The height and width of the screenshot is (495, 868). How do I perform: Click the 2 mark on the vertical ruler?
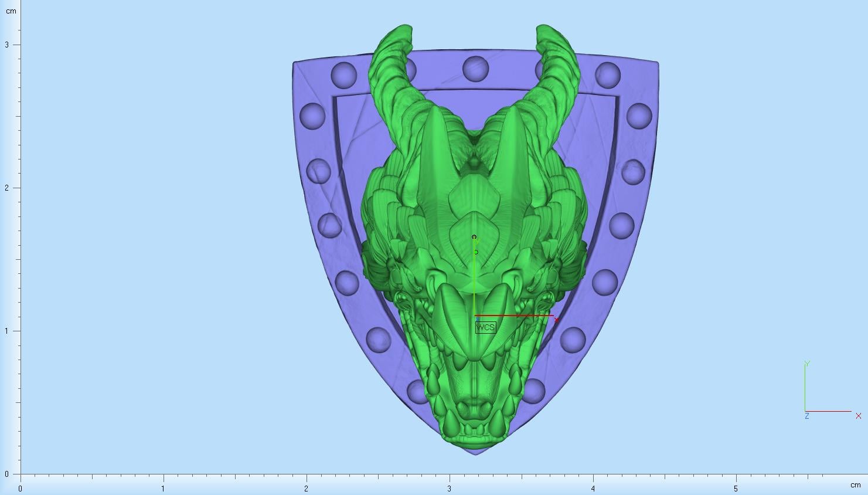coord(7,188)
